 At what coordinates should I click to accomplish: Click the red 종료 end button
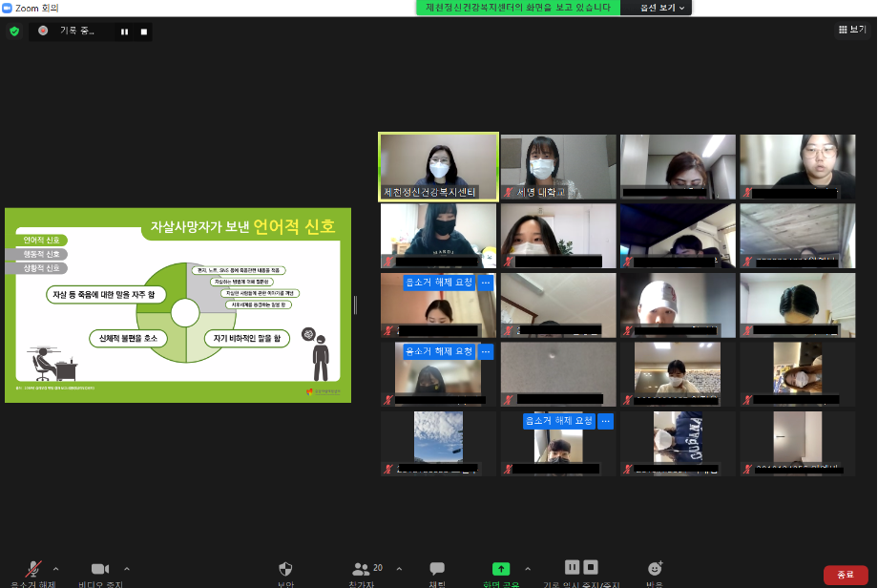coord(845,574)
